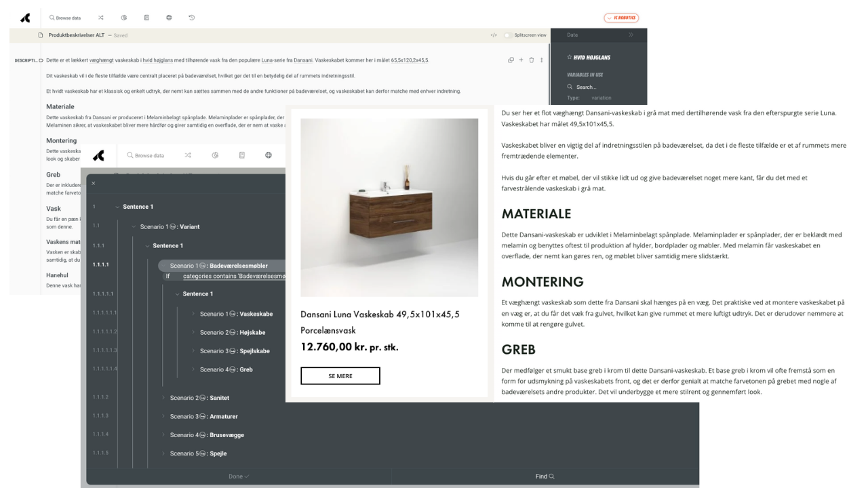Expand Scenario 2: Højskabe
Viewport: 868px width, 488px height.
pos(193,333)
